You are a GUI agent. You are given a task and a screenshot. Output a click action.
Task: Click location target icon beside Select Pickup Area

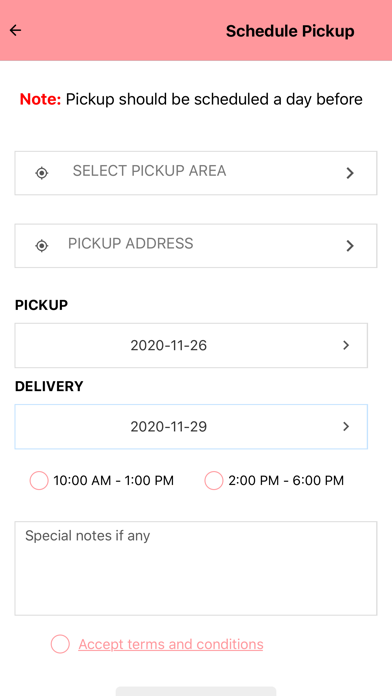[42, 173]
